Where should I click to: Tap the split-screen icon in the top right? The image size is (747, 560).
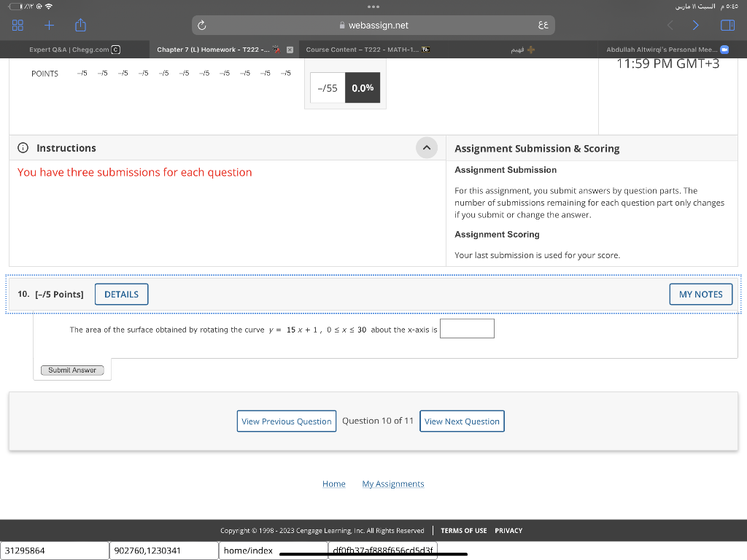point(727,25)
